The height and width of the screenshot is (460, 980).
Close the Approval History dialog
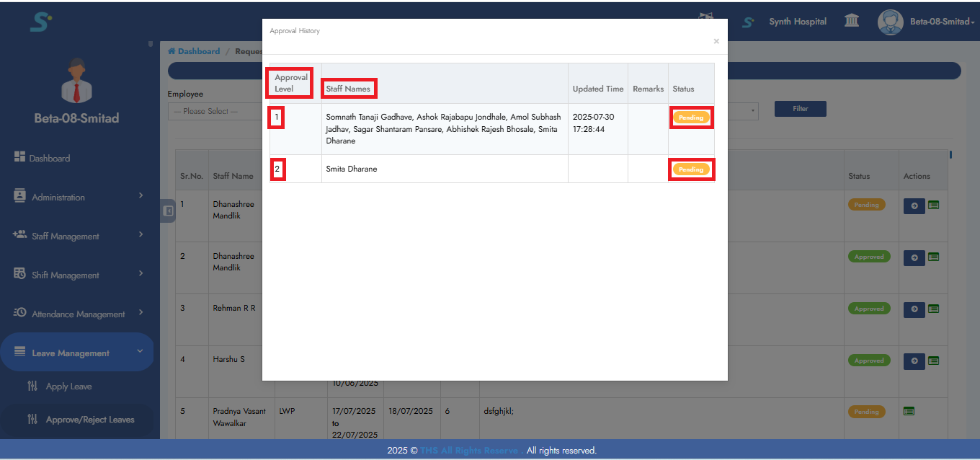pos(716,42)
